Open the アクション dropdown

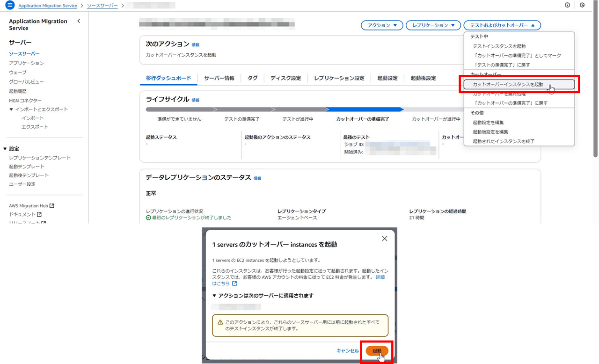[382, 25]
